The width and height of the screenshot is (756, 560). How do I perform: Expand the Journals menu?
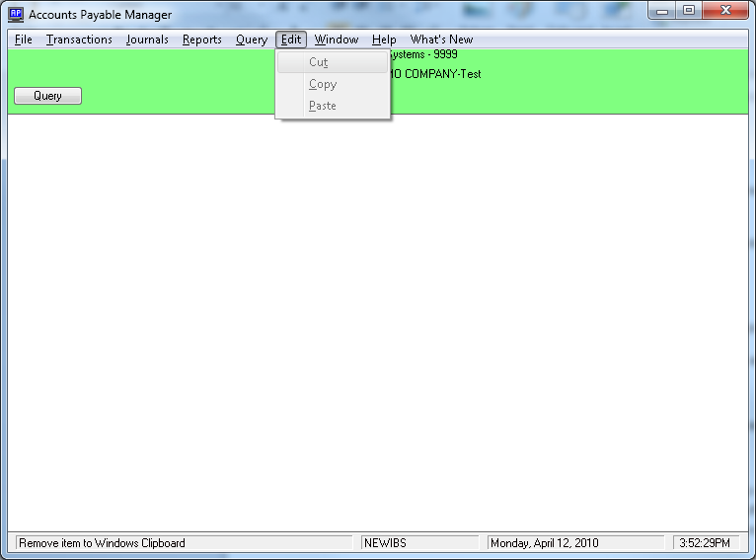pos(147,40)
